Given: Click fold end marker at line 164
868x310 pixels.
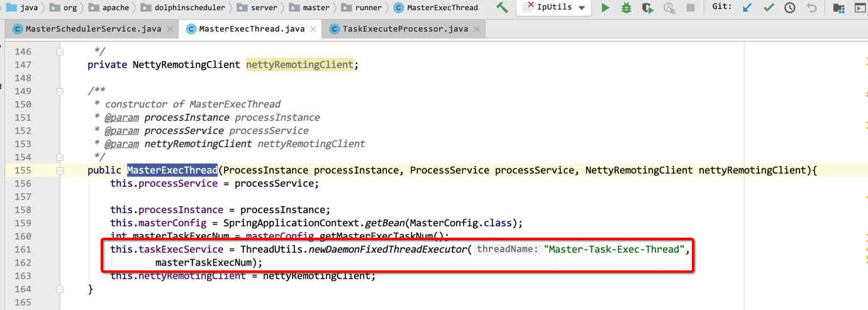Looking at the screenshot, I should (x=60, y=289).
